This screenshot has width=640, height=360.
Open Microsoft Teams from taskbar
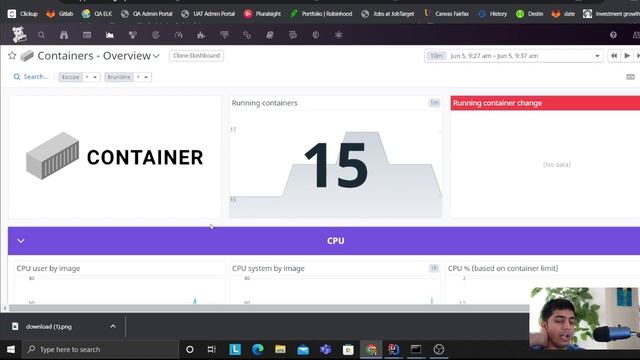325,349
